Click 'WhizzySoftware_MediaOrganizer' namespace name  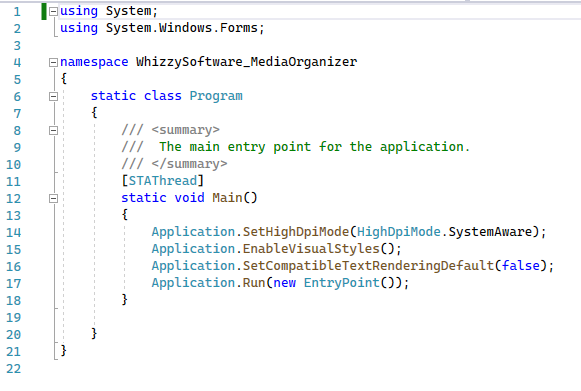[246, 62]
